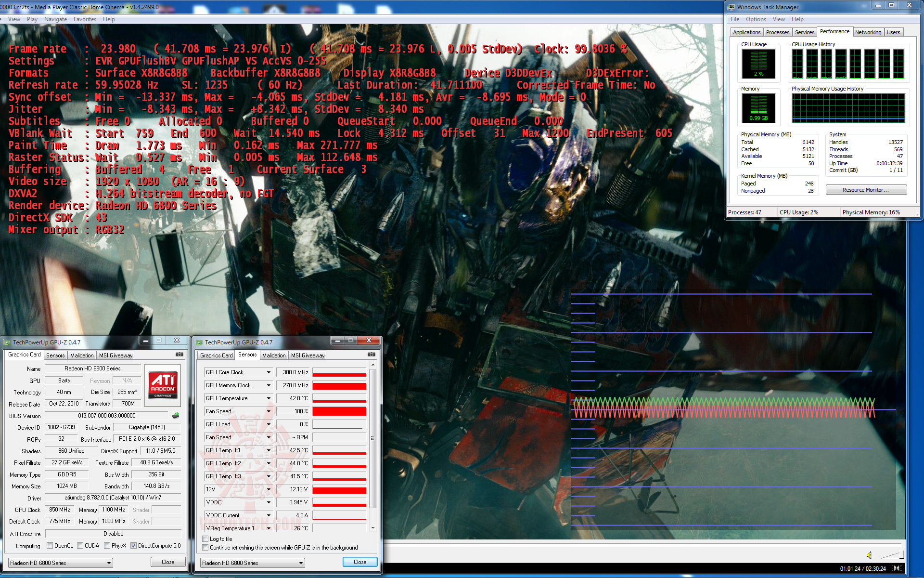Viewport: 924px width, 578px height.
Task: Click the highlighted Close button in Sensors window
Action: click(x=359, y=562)
